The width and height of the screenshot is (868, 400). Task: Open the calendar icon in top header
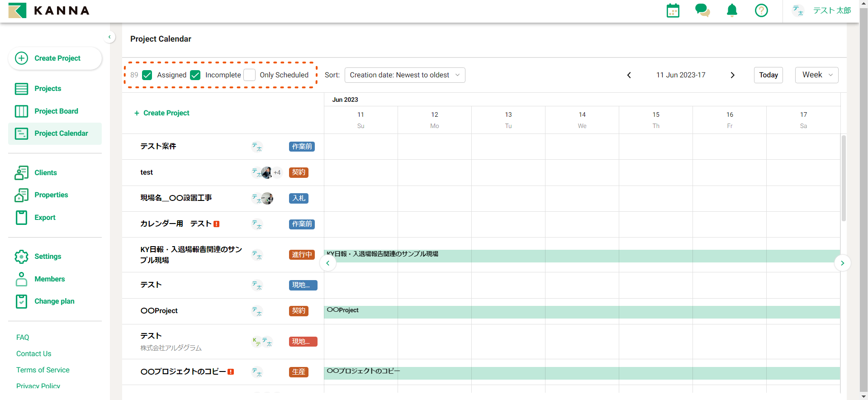pos(673,10)
